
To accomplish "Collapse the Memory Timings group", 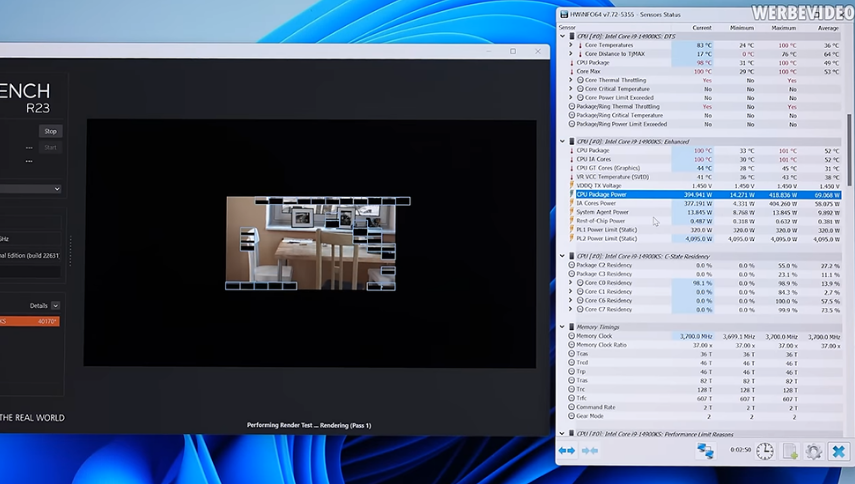I will pos(562,327).
